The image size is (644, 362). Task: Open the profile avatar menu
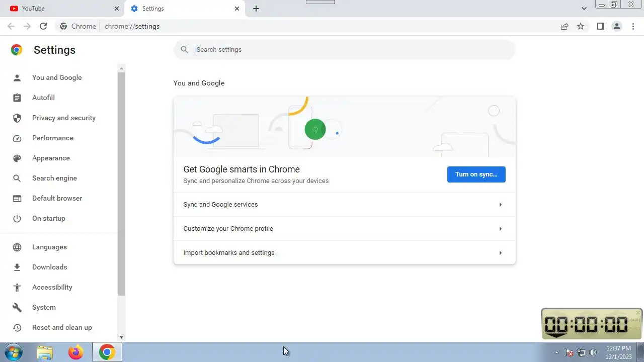[x=616, y=26]
